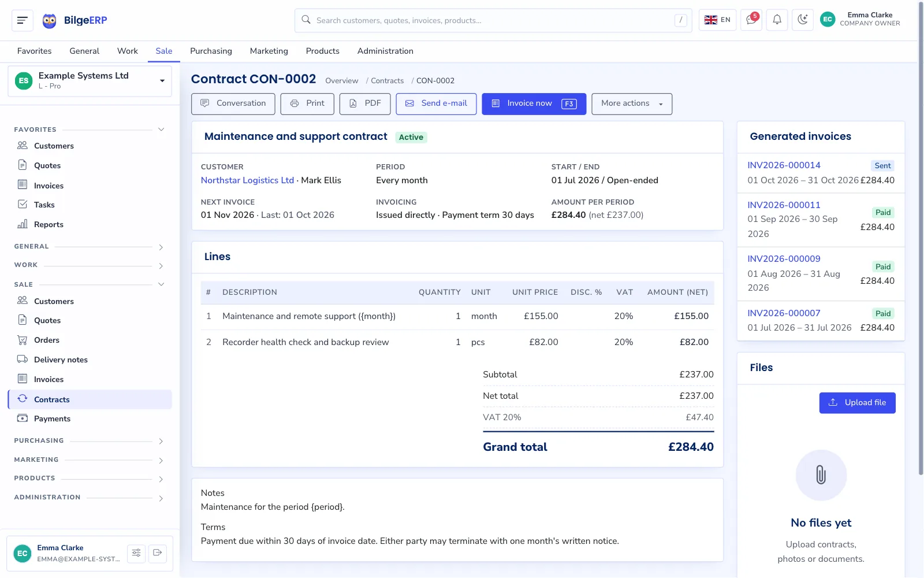Open user settings sliders icon

[x=136, y=553]
